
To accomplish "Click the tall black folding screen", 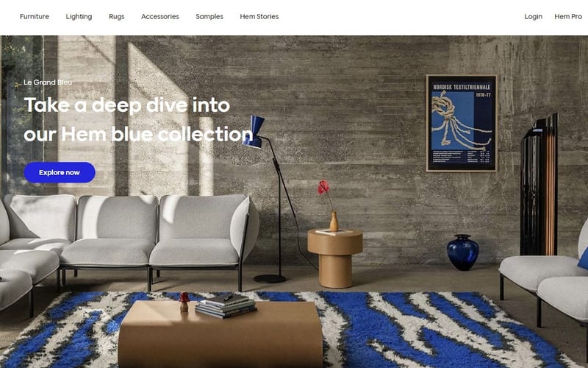I will tap(539, 185).
